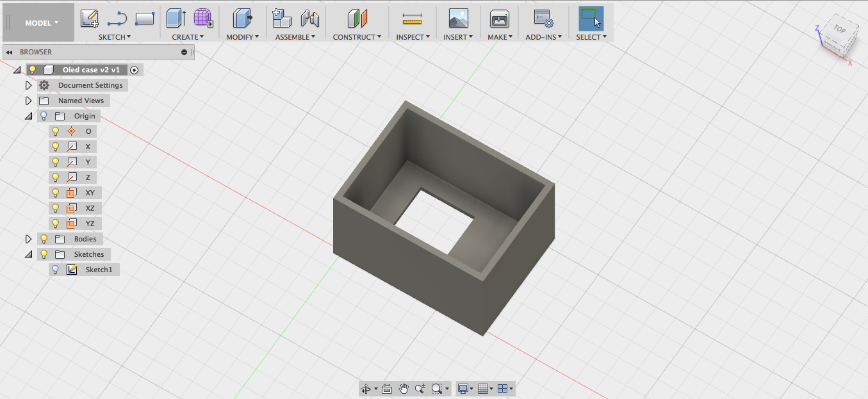The image size is (868, 399).
Task: Activate the Extrude tool
Action: tap(176, 19)
